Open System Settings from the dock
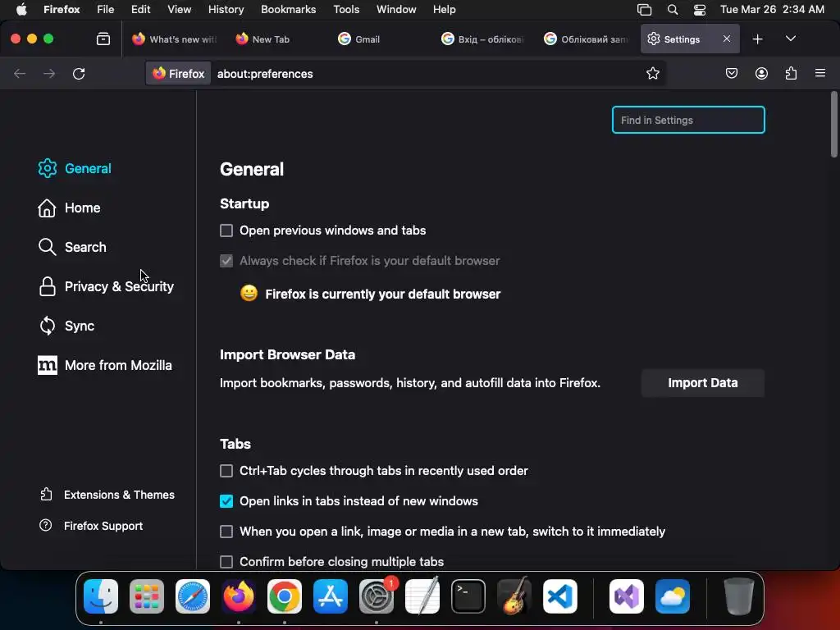Image resolution: width=840 pixels, height=630 pixels. (x=377, y=596)
